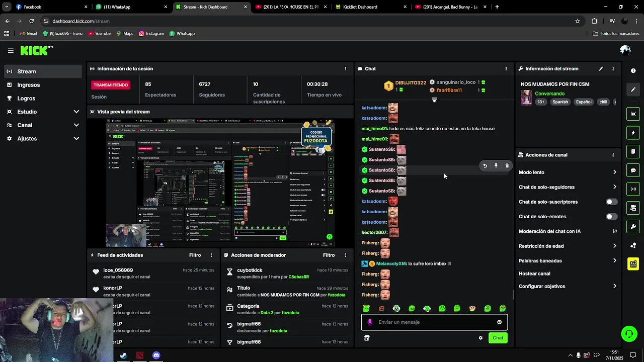The width and height of the screenshot is (644, 362).
Task: Click the profile avatar next to the Kick logo bar
Action: coord(625,50)
